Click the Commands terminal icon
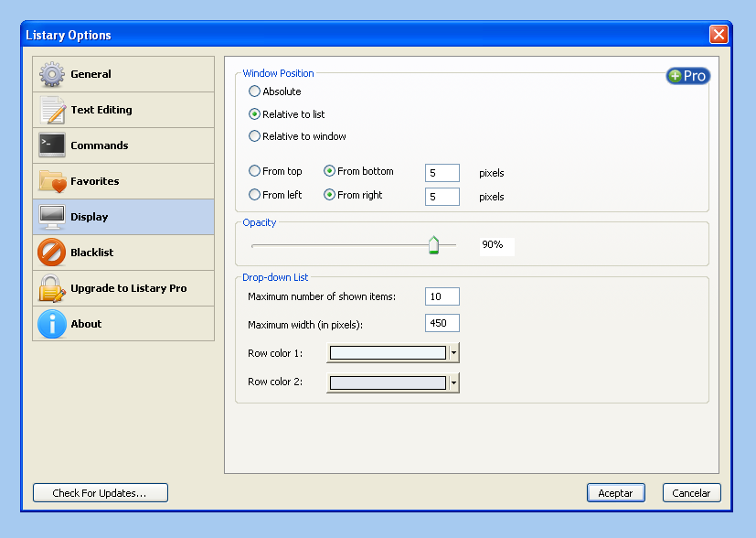The height and width of the screenshot is (538, 756). coord(52,145)
